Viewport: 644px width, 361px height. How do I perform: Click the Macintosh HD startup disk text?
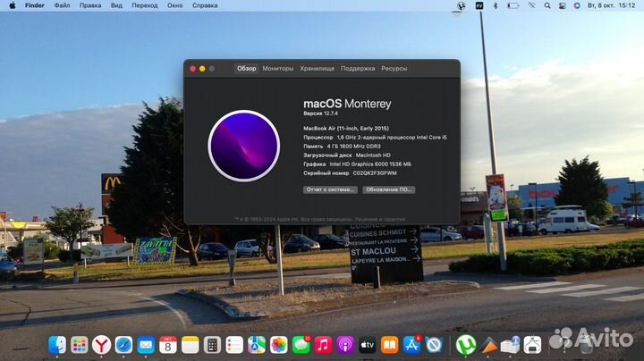373,155
